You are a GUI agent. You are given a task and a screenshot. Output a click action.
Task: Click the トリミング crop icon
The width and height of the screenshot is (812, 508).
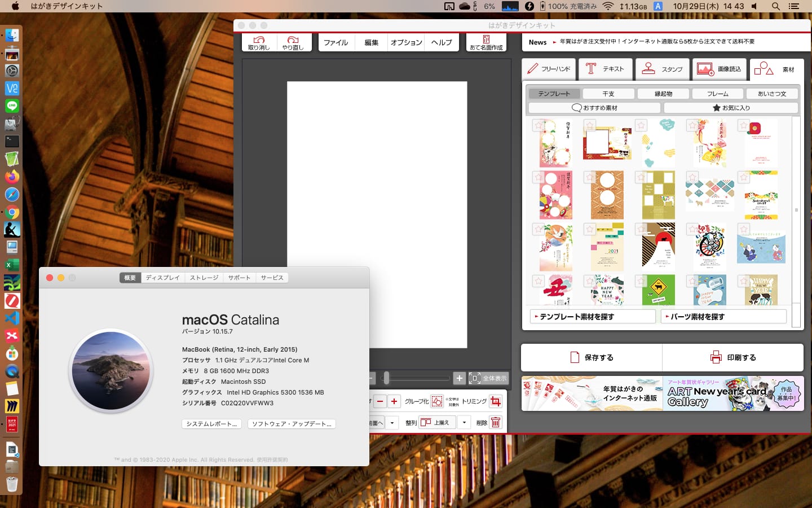(x=496, y=401)
